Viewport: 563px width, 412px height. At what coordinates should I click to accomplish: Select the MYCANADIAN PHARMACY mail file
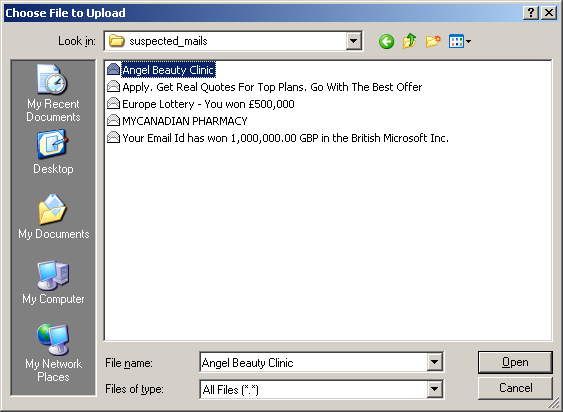point(177,121)
